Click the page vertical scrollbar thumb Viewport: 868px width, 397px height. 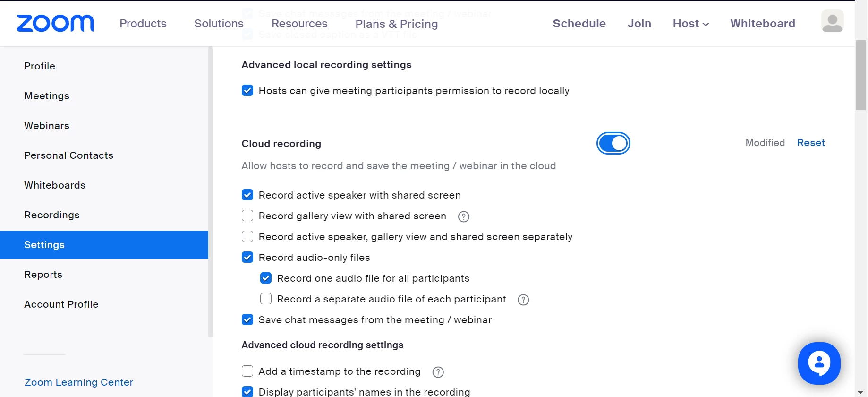coord(861,76)
